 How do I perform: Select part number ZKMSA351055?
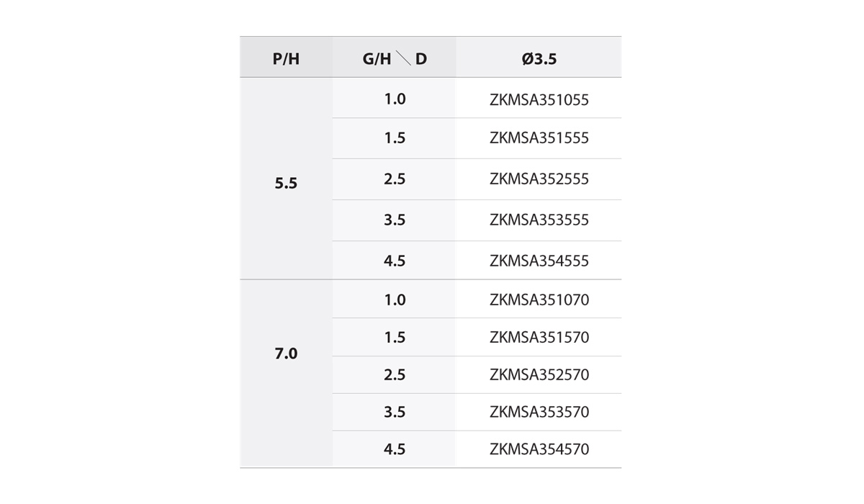539,100
